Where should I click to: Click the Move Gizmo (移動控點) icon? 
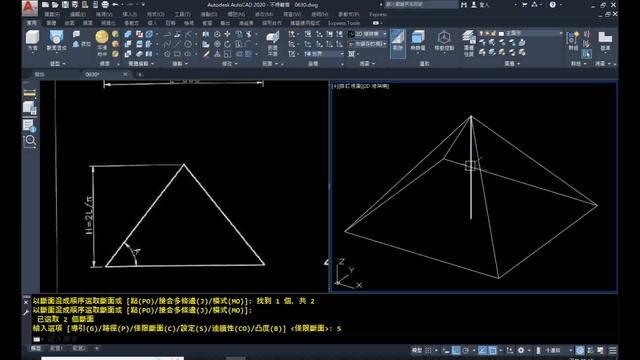pyautogui.click(x=444, y=40)
